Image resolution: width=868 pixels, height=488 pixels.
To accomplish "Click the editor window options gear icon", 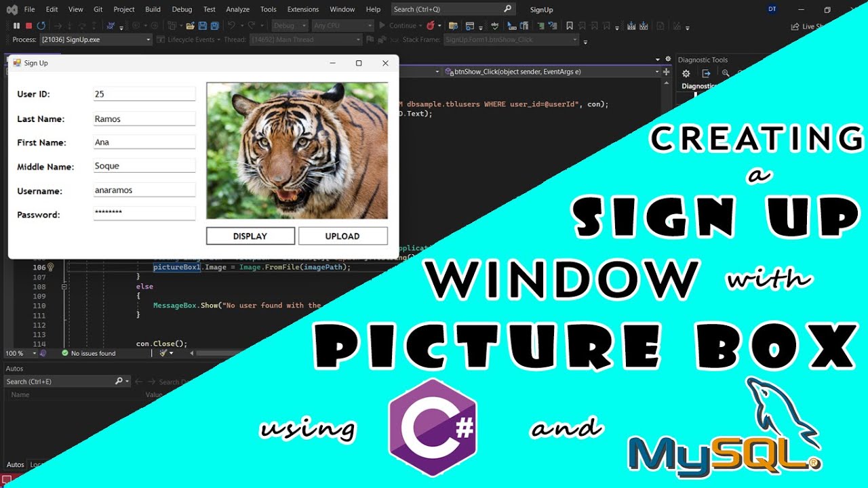I will point(668,59).
